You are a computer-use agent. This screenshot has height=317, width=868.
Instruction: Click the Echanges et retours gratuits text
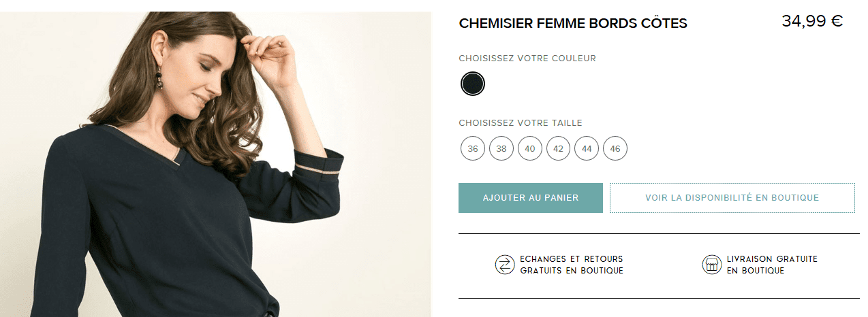[x=571, y=265]
